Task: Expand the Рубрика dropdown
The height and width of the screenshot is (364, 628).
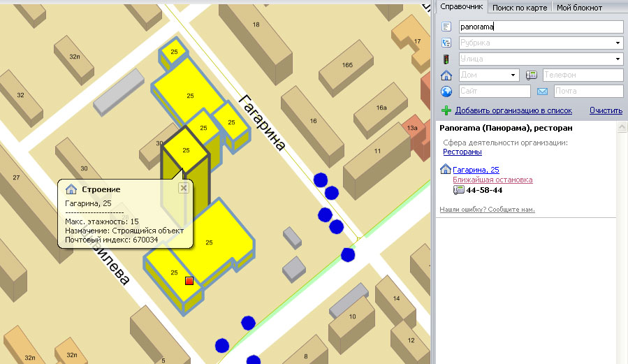Action: pos(618,43)
